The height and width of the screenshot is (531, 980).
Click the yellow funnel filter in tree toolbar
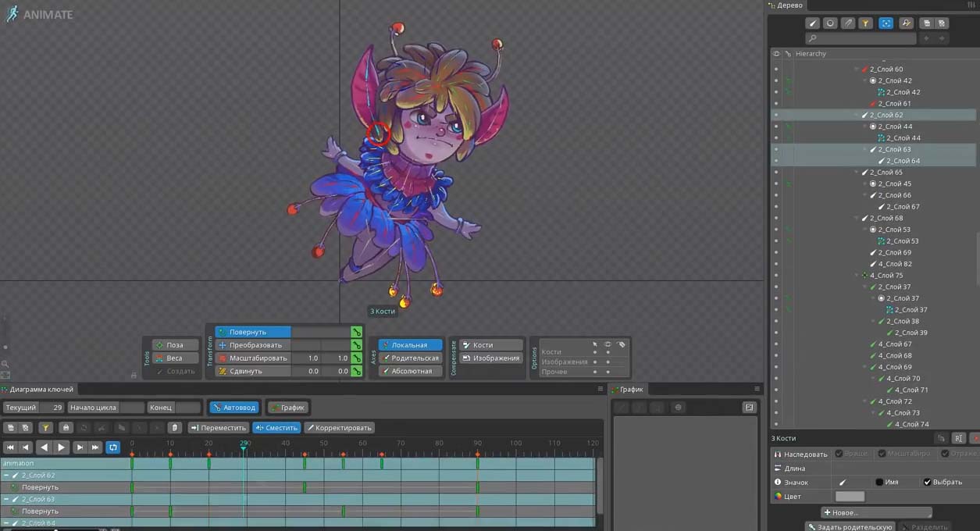866,23
